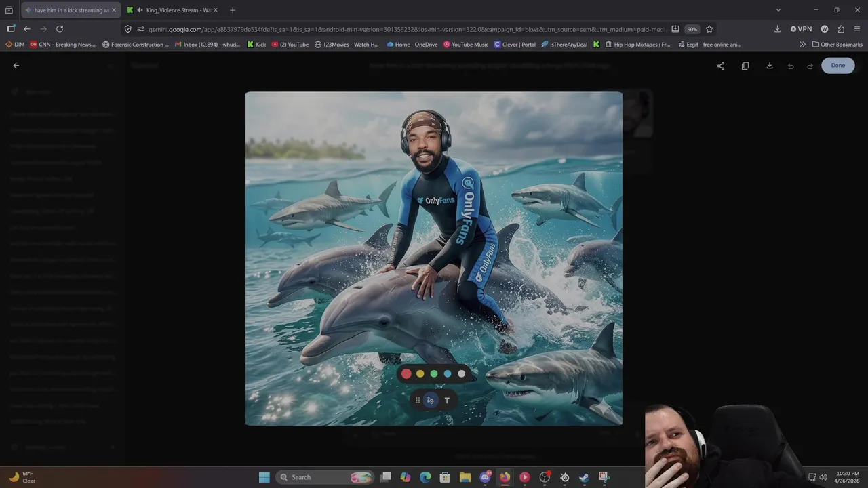The image size is (868, 488).
Task: Open the Hip Hop Mixtapes bookmark
Action: click(637, 45)
